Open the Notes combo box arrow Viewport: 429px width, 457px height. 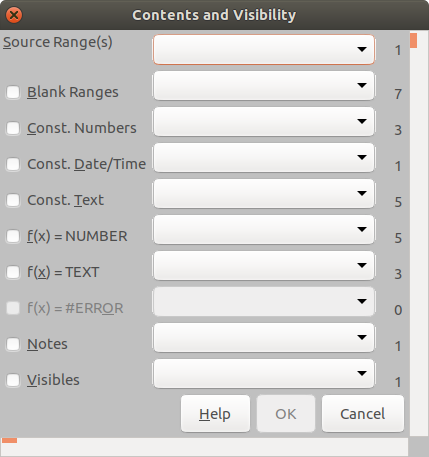(362, 337)
